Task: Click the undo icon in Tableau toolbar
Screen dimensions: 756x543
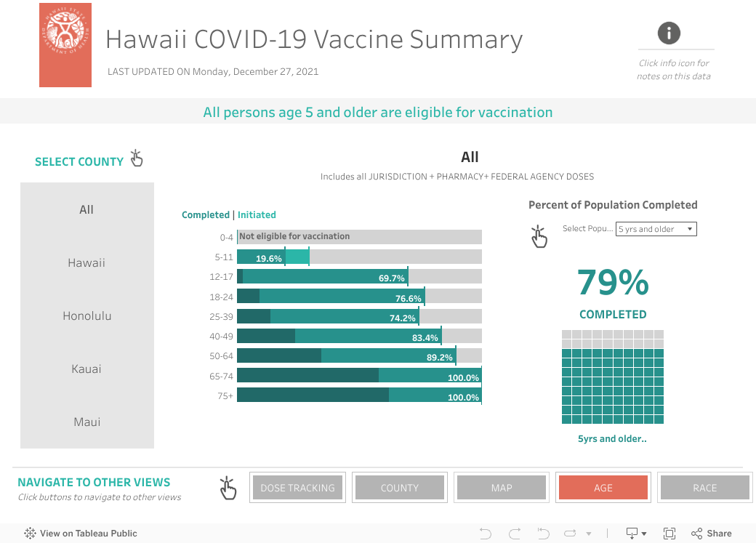Action: coord(486,534)
